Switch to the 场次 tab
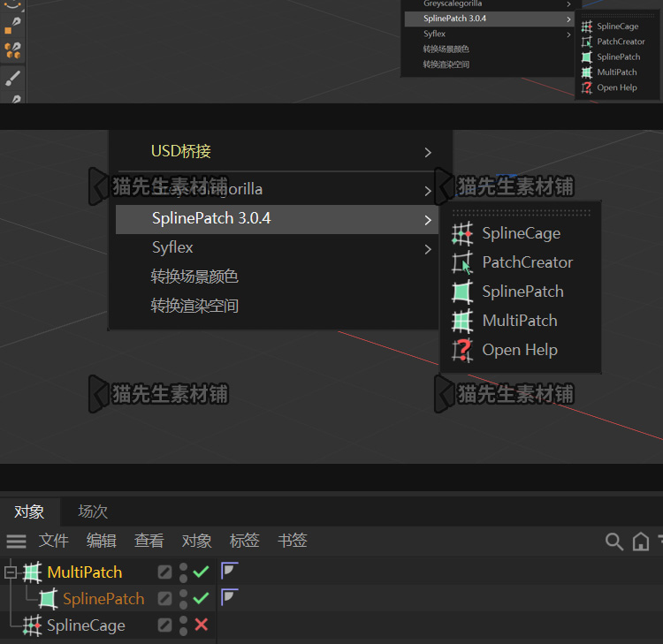Viewport: 663px width, 644px height. (x=93, y=511)
